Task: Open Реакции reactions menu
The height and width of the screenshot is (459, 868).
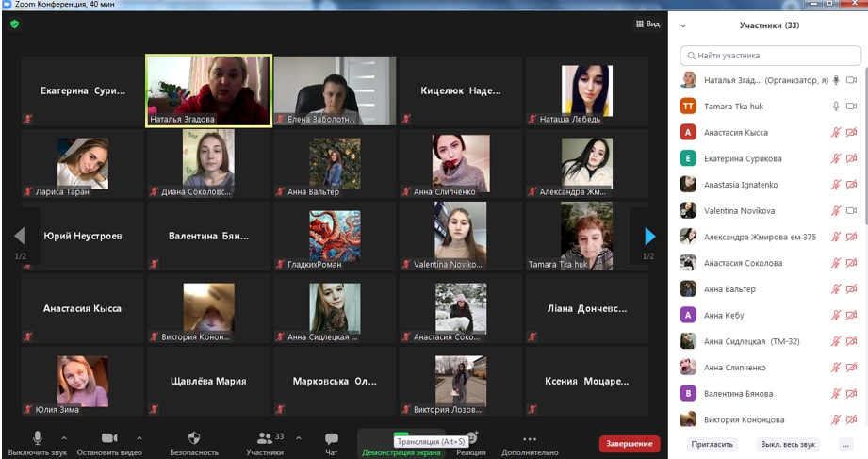Action: (471, 442)
